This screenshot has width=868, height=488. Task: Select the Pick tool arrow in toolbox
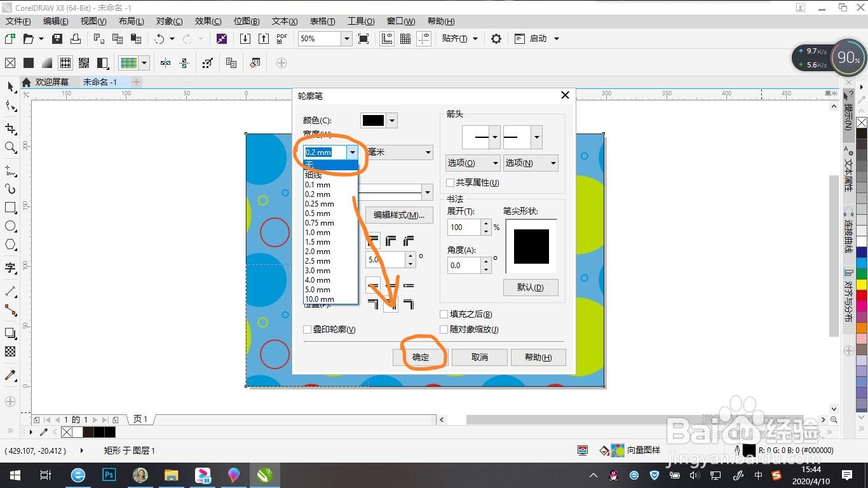[x=10, y=86]
